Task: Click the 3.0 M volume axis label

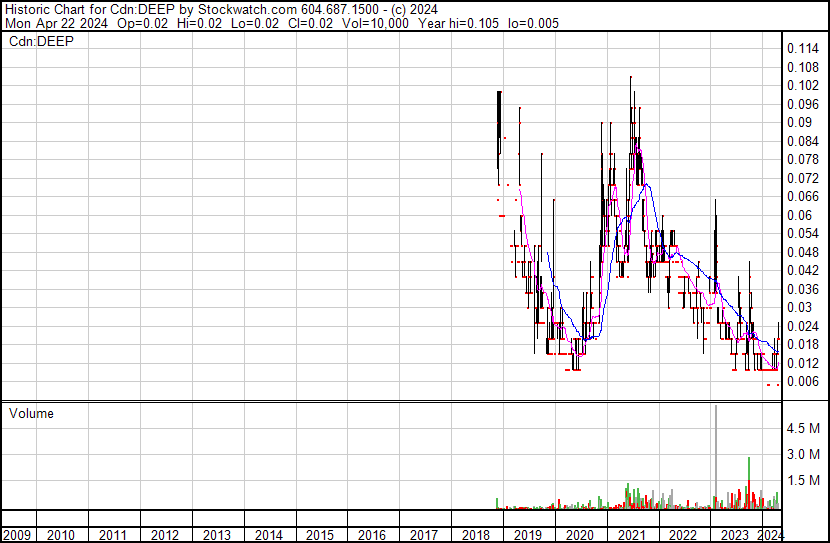Action: [x=803, y=454]
